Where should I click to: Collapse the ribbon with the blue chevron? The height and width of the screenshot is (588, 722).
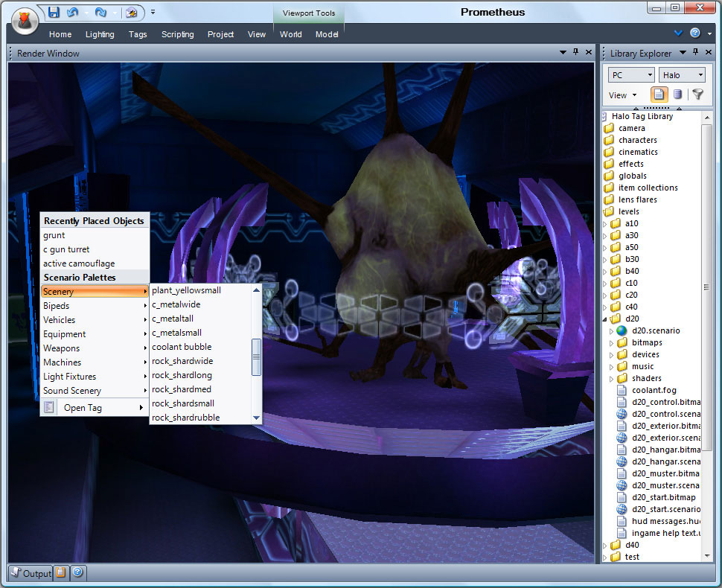click(x=678, y=33)
